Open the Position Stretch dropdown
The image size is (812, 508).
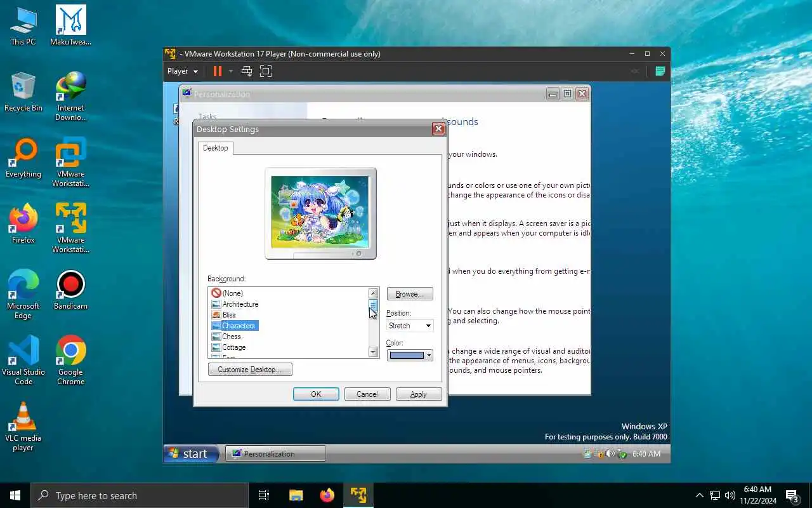[410, 326]
